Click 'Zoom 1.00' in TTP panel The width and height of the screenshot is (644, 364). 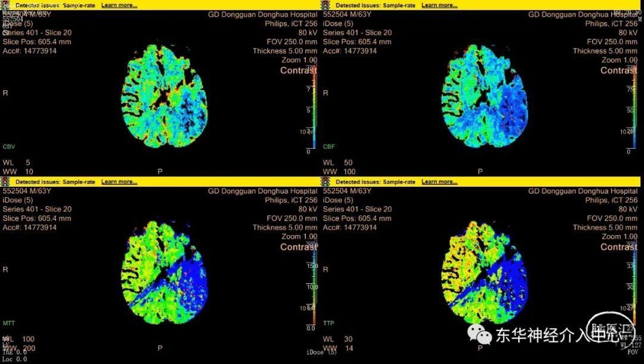point(620,236)
